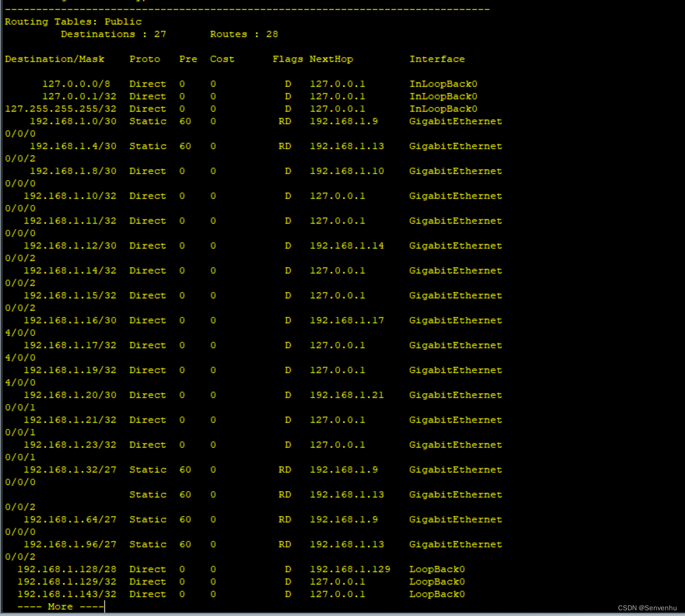The width and height of the screenshot is (685, 616).
Task: Click LoopBack0 interface of 192.168.1.128/28 row
Action: coord(437,569)
